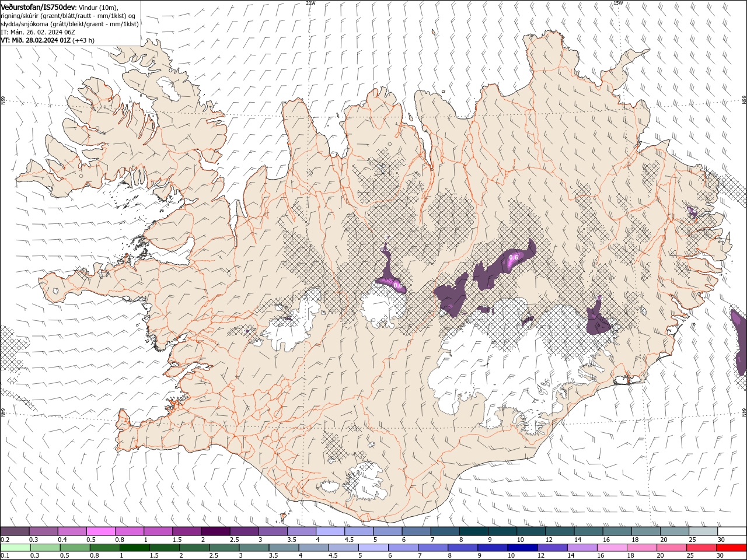This screenshot has width=747, height=560.
Task: Click the 'VT: Mið. 28.02.2024 01Z' valid time
Action: tap(36, 40)
